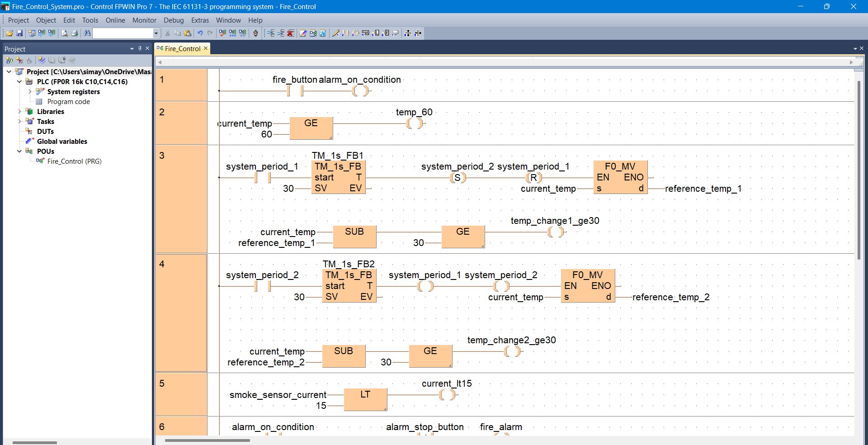This screenshot has width=868, height=445.
Task: Click the F0_MV block in network 3
Action: (x=620, y=177)
